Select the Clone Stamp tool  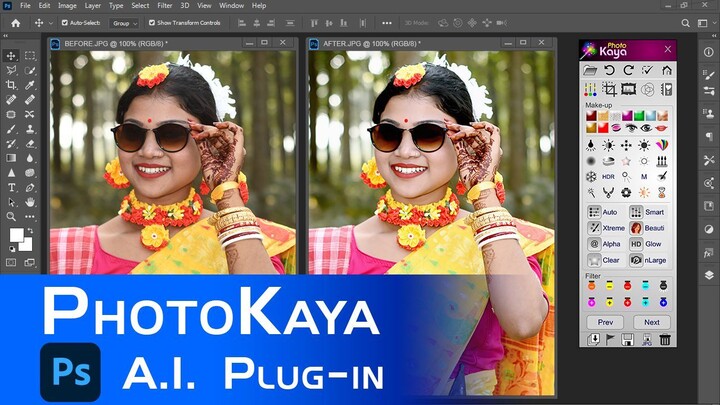click(30, 129)
